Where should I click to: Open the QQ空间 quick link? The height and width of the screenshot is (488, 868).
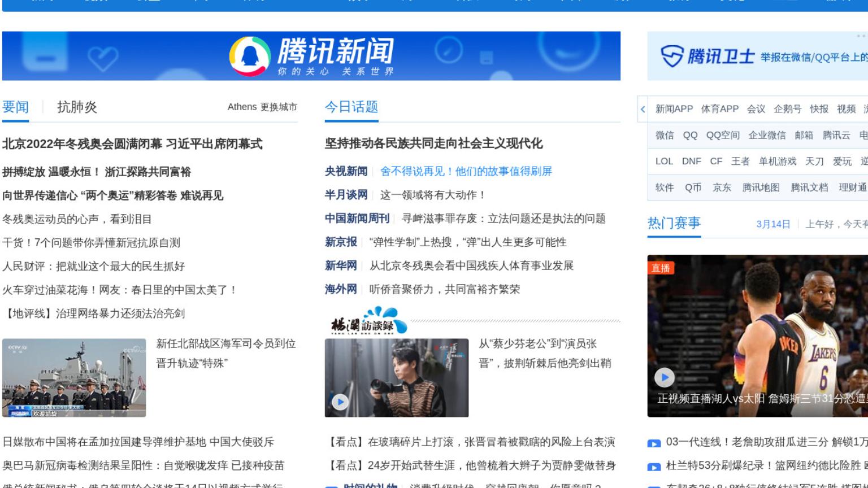(x=723, y=135)
